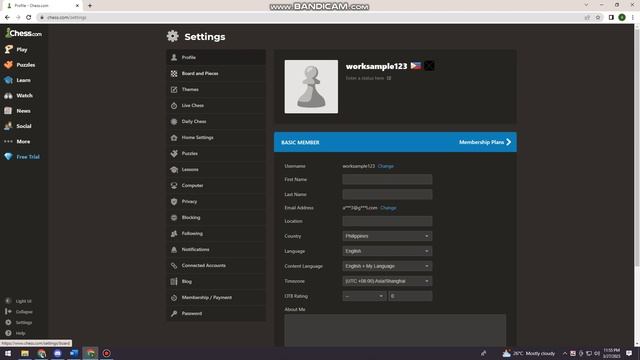Image resolution: width=640 pixels, height=360 pixels.
Task: Open Blocking settings
Action: (x=216, y=218)
